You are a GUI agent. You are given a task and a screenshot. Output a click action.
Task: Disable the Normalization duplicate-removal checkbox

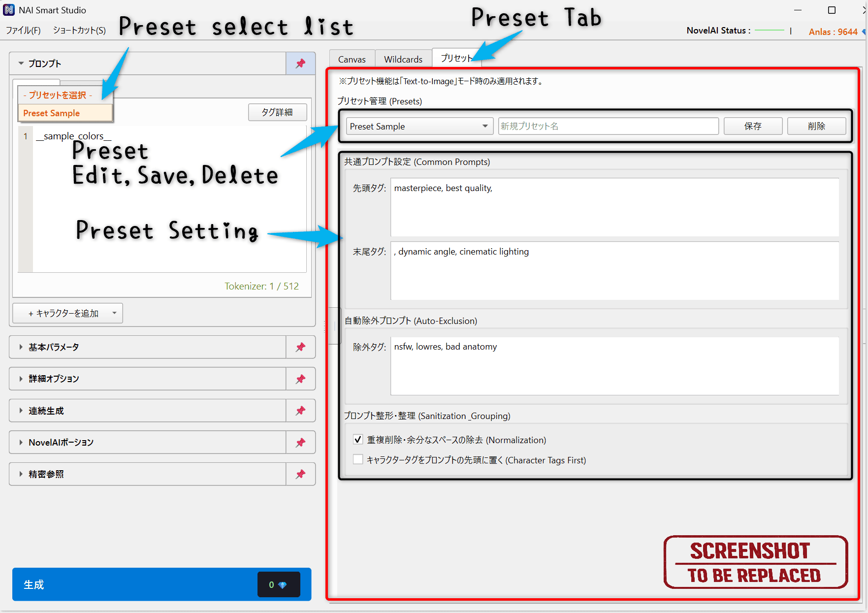(x=358, y=439)
